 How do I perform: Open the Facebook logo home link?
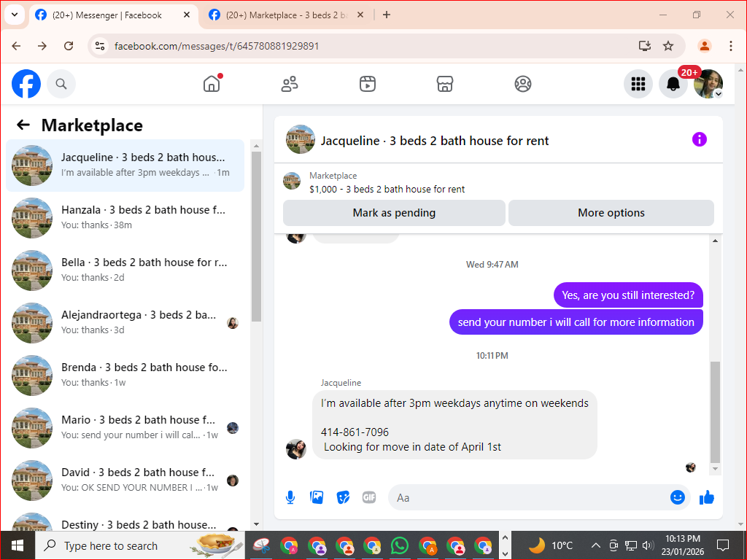pos(26,84)
